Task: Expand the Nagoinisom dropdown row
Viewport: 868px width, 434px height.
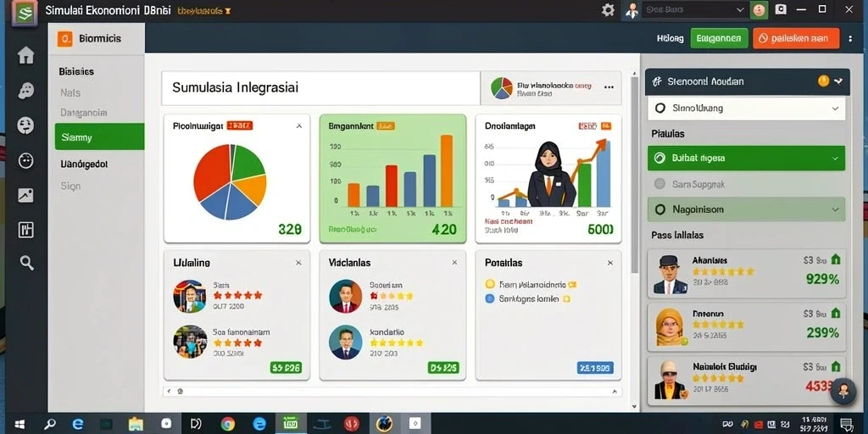Action: 746,210
